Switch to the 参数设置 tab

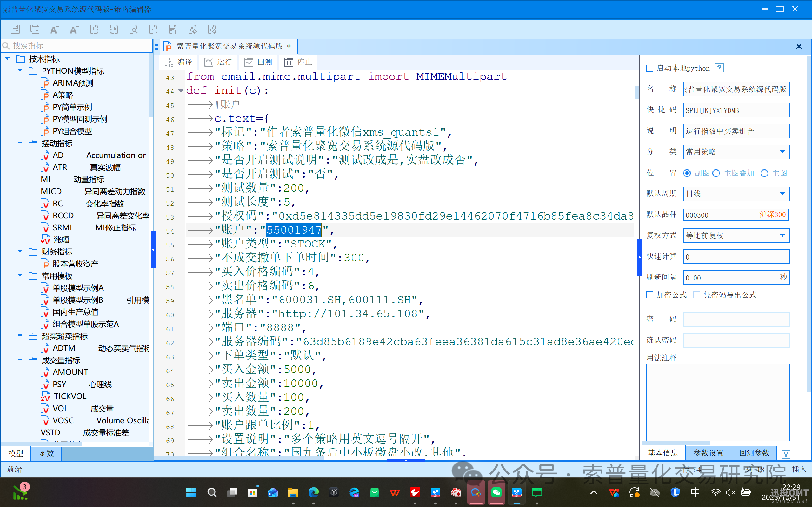pos(708,453)
